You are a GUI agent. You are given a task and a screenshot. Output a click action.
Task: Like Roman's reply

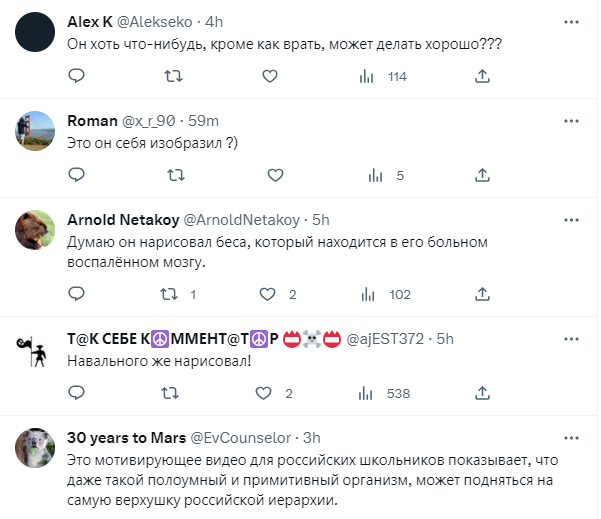click(x=268, y=175)
